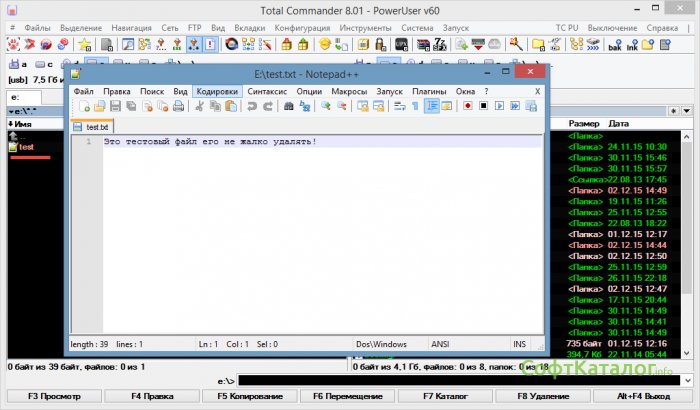
Task: Click the Find binoculars icon
Action: [289, 106]
